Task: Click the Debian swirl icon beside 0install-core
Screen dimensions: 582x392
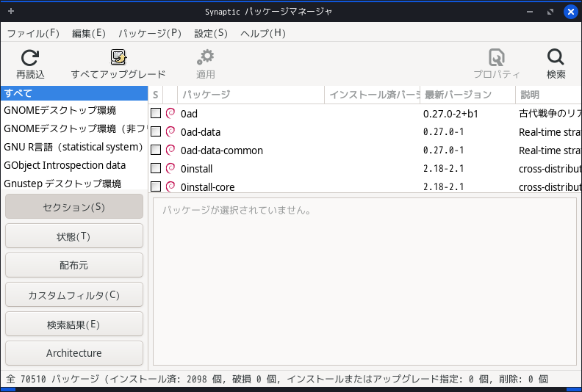Action: (170, 186)
